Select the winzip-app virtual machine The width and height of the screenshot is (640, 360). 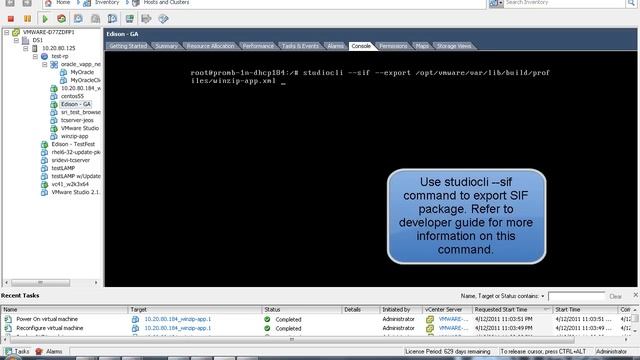(74, 136)
